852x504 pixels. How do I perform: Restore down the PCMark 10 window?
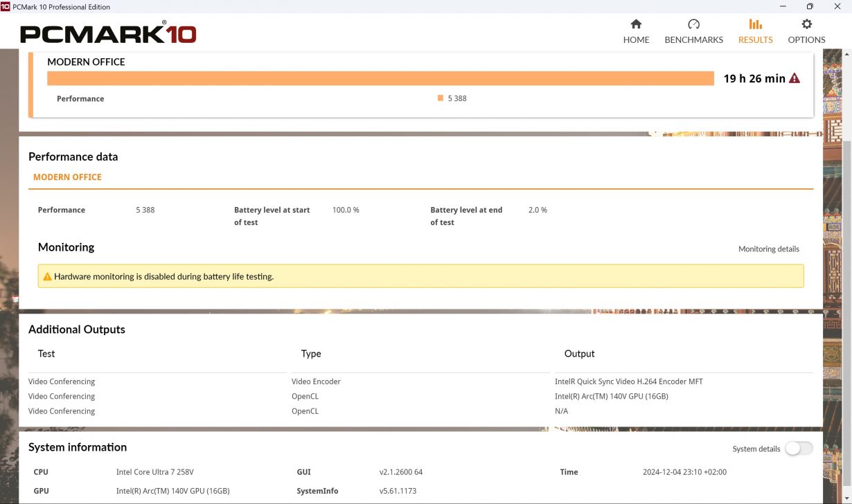point(810,6)
